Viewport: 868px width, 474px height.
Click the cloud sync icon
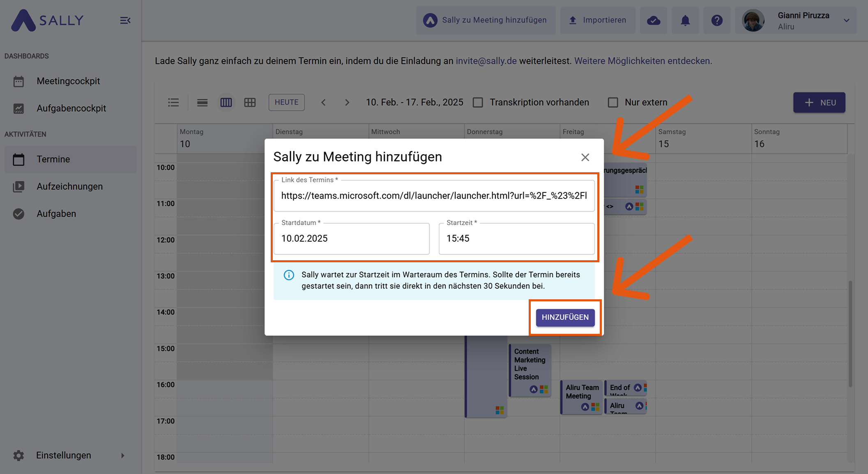[x=654, y=20]
